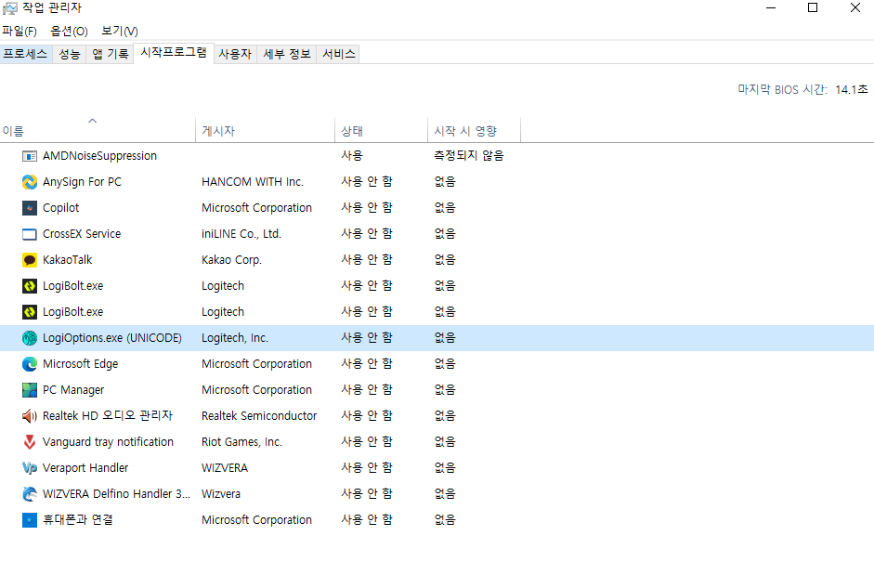Sort by the 시작 시 영향 column header

click(x=475, y=130)
